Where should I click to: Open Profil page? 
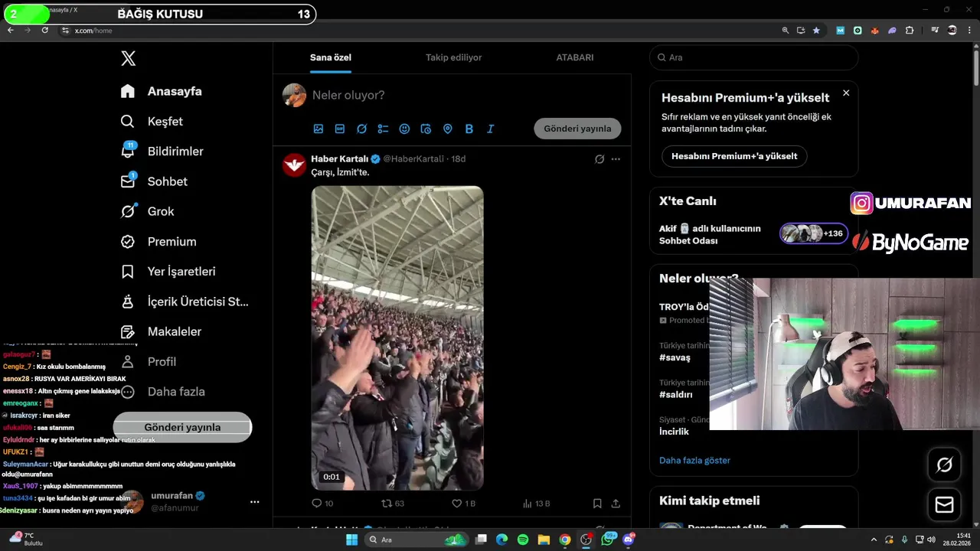(x=148, y=361)
